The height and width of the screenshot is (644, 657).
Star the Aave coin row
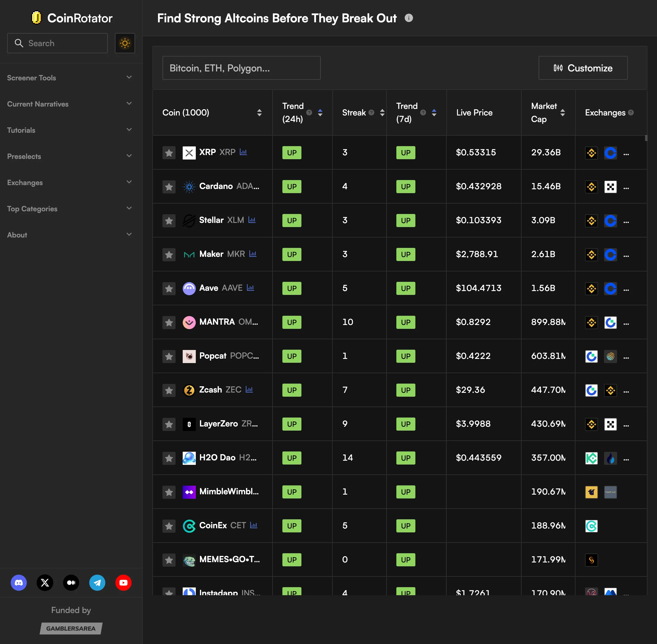(x=169, y=288)
